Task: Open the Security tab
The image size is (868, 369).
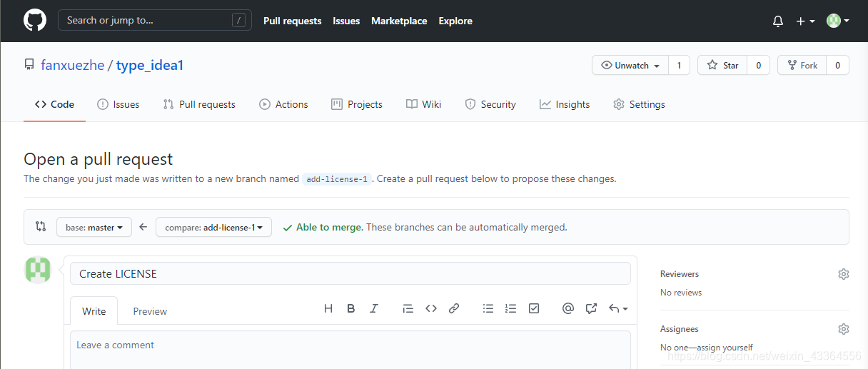Action: (490, 104)
